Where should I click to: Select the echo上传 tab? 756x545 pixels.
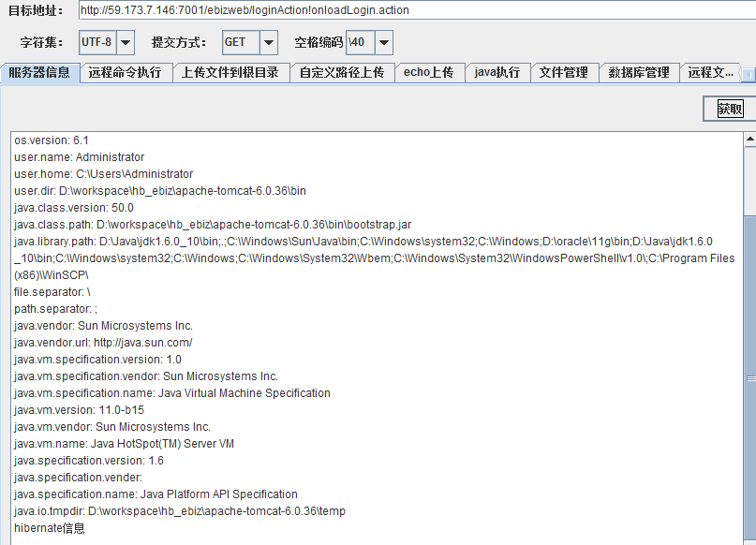pyautogui.click(x=429, y=72)
